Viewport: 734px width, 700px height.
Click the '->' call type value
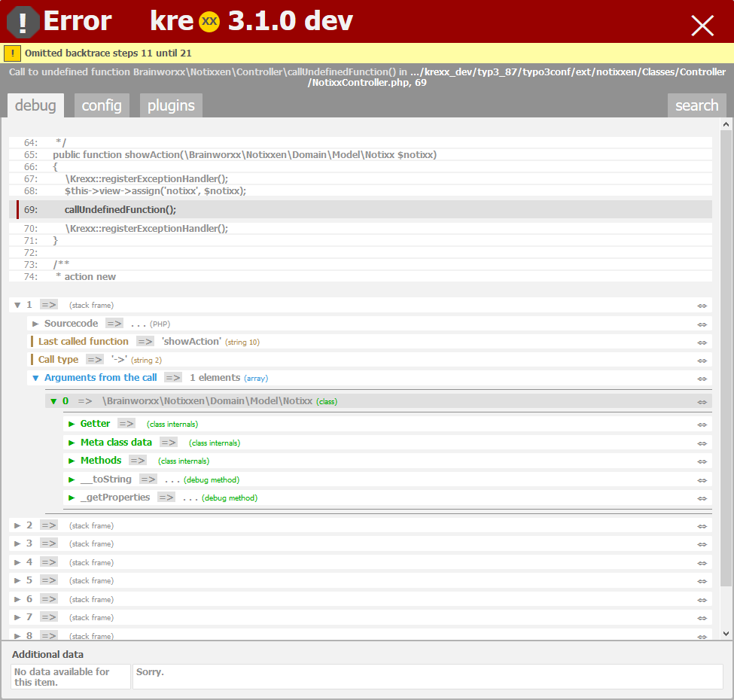click(119, 360)
